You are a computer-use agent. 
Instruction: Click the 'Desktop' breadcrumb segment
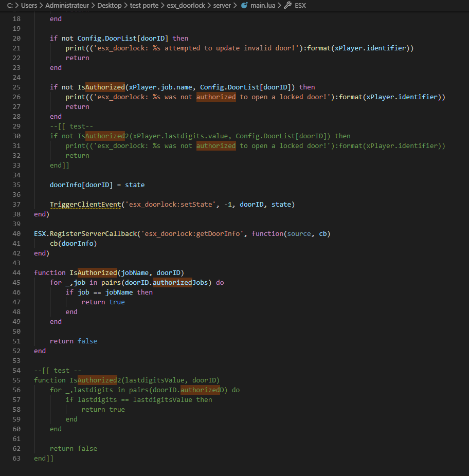click(x=110, y=6)
